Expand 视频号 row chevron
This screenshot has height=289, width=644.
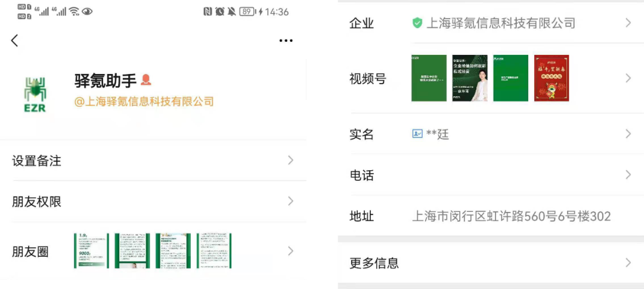click(x=628, y=78)
